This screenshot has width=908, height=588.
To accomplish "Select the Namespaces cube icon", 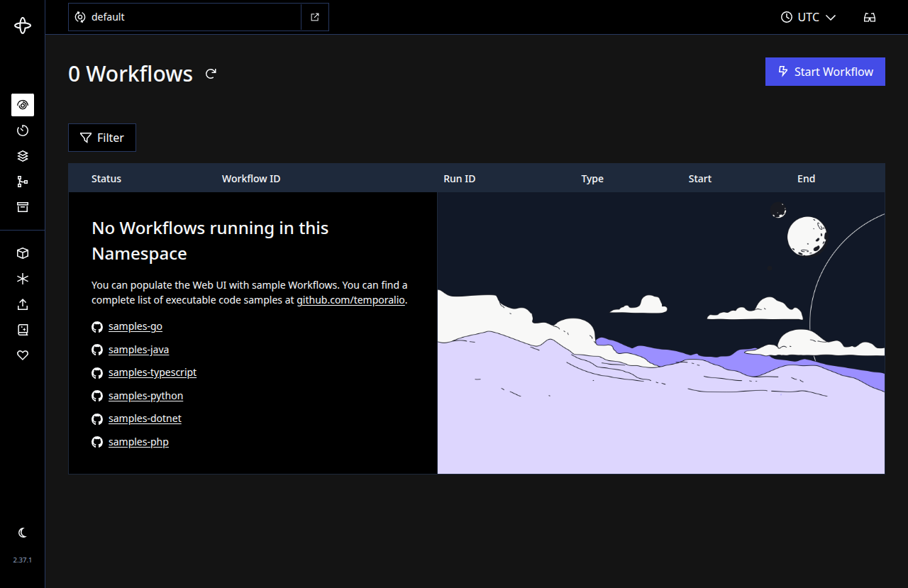I will [22, 253].
